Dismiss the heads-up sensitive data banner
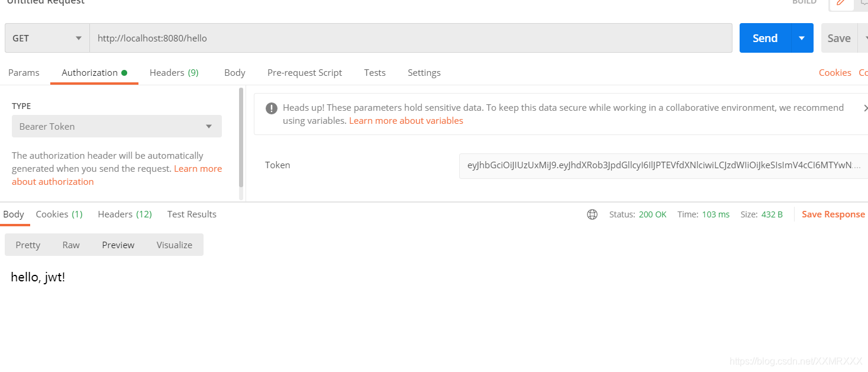The height and width of the screenshot is (372, 868). tap(865, 108)
